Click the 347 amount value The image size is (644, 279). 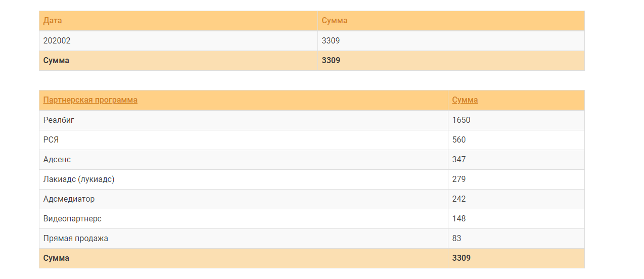coord(459,159)
